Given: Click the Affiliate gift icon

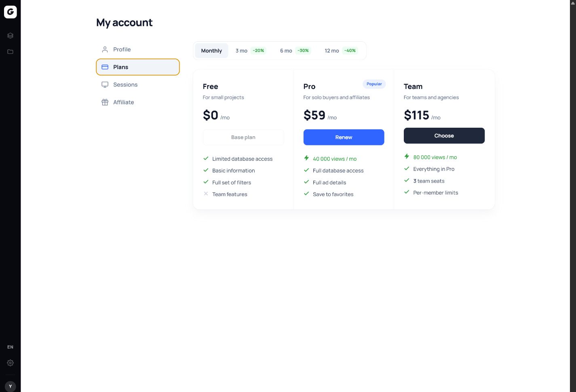Looking at the screenshot, I should click(105, 102).
